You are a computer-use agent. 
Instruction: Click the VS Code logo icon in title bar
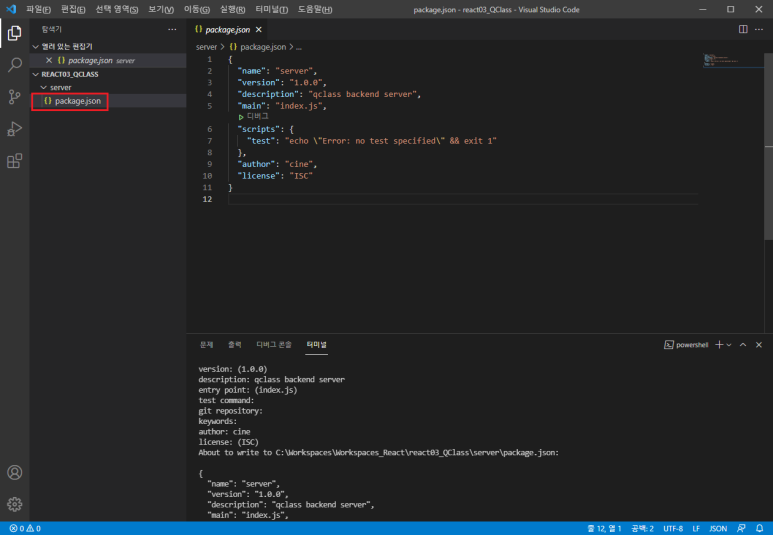click(x=11, y=9)
